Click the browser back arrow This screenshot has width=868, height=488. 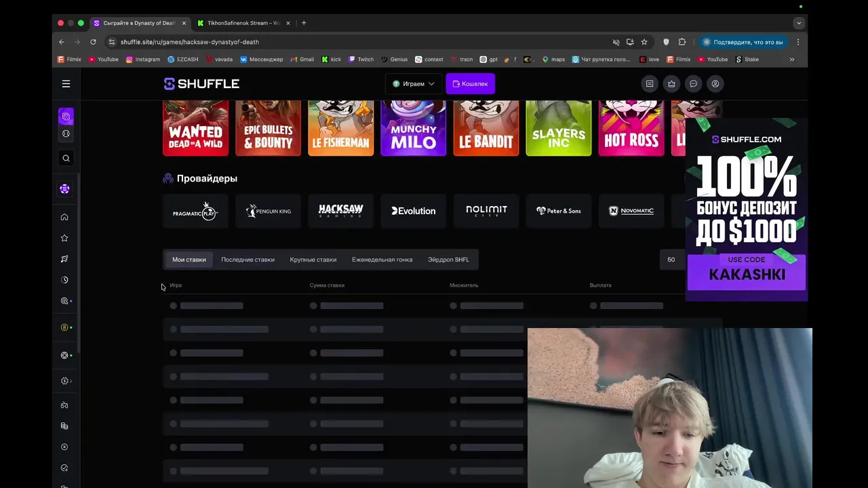coord(62,42)
